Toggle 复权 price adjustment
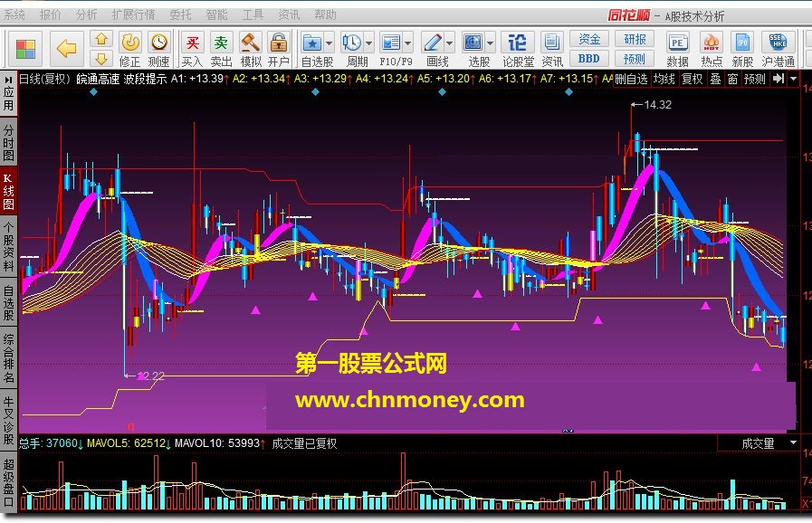The height and width of the screenshot is (523, 812). coord(692,79)
